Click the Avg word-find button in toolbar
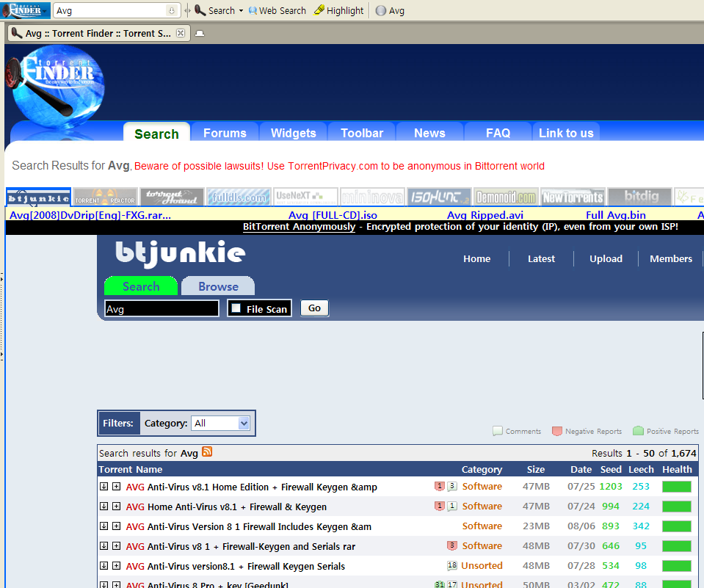The width and height of the screenshot is (704, 588). 390,10
